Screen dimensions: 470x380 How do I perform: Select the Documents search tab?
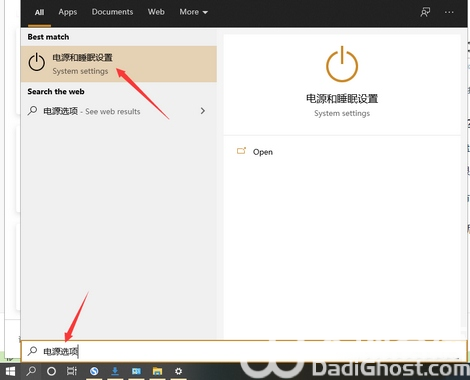[x=112, y=12]
